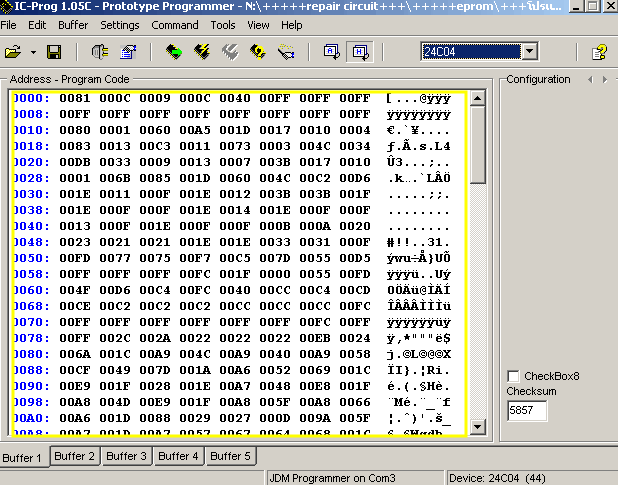Click address label 0098:

[32, 402]
